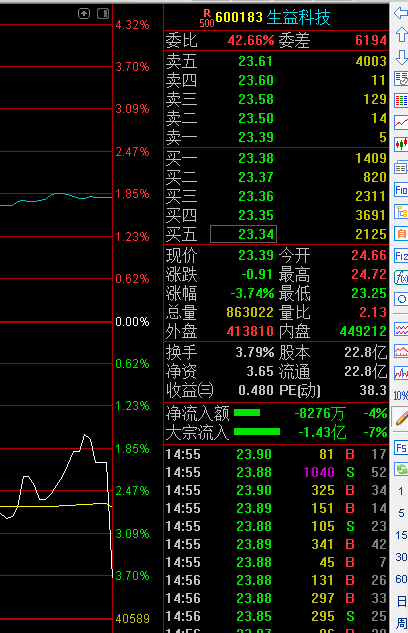The image size is (408, 633).
Task: Click the up-arrow pop-out icon above chart
Action: tap(84, 14)
